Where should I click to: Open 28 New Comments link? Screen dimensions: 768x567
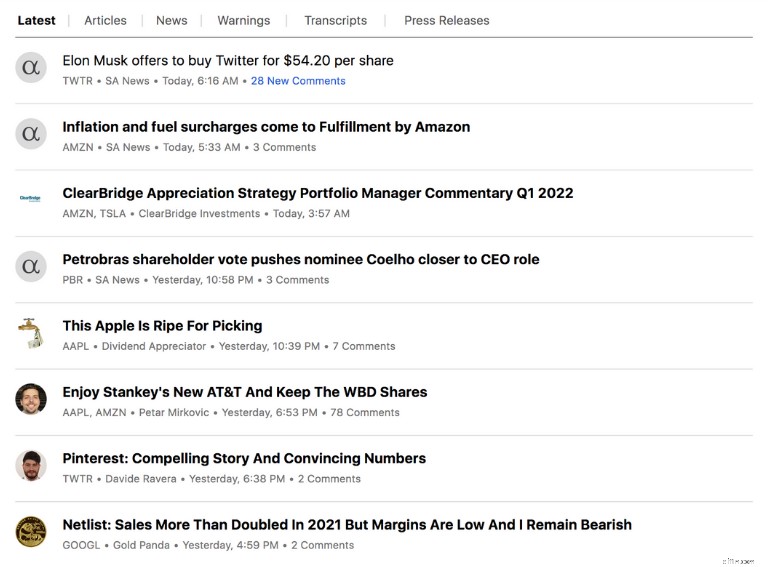pyautogui.click(x=298, y=81)
